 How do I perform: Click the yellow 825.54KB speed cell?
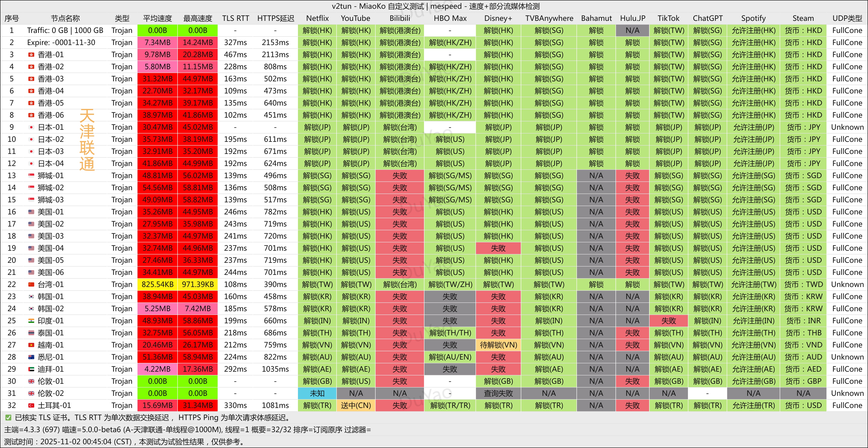click(157, 284)
